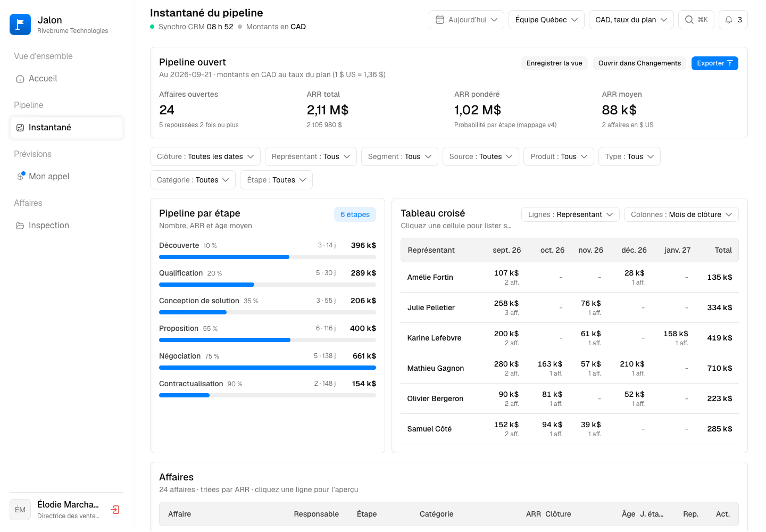Viewport: 766px width, 532px height.
Task: Expand the Type filter dropdown
Action: [629, 156]
